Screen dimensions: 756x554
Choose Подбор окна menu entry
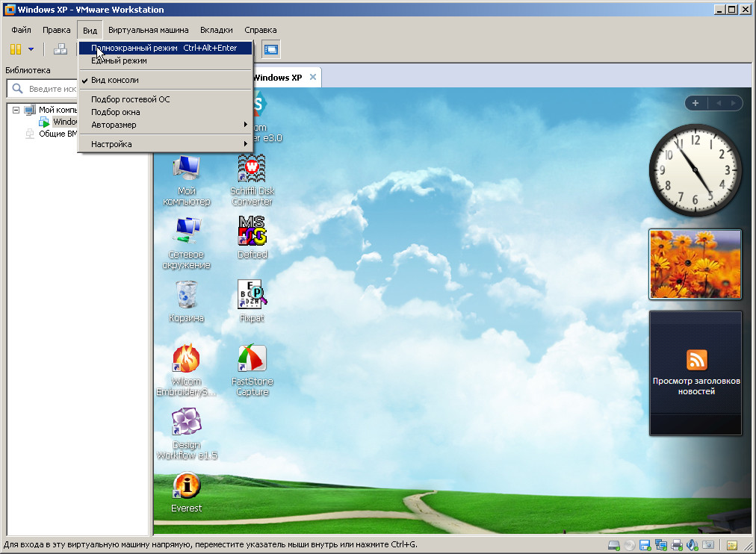click(165, 112)
